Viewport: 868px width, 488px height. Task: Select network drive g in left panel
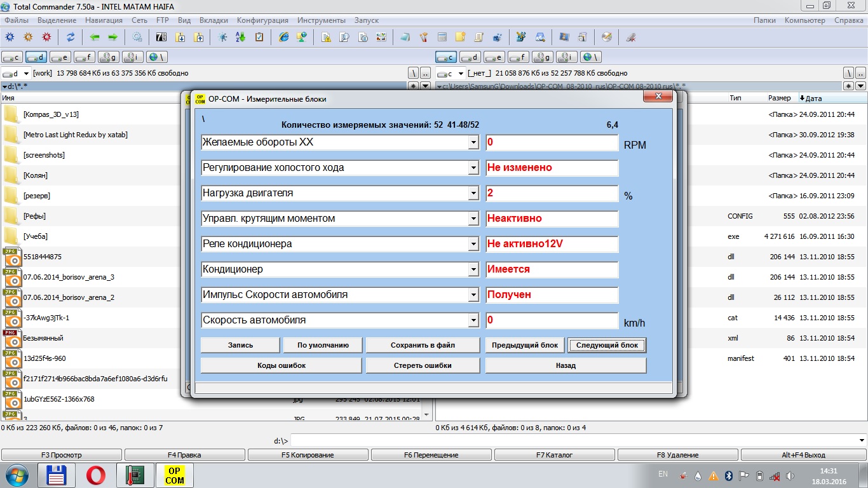coord(109,57)
